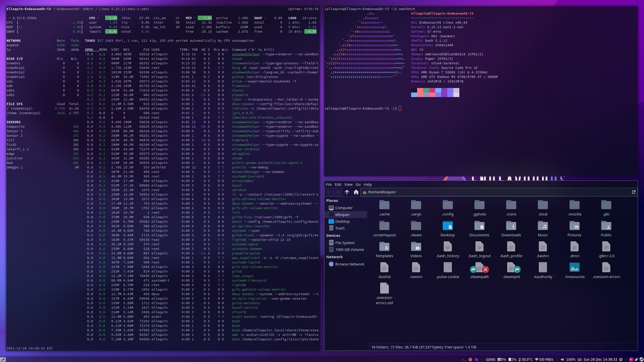Select the .Xresources file icon

574,268
